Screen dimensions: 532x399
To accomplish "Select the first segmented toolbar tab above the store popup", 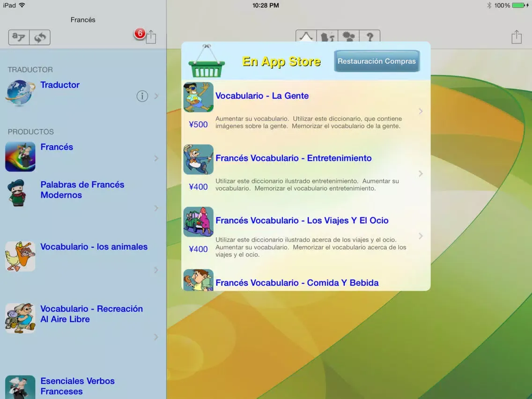I will [306, 36].
